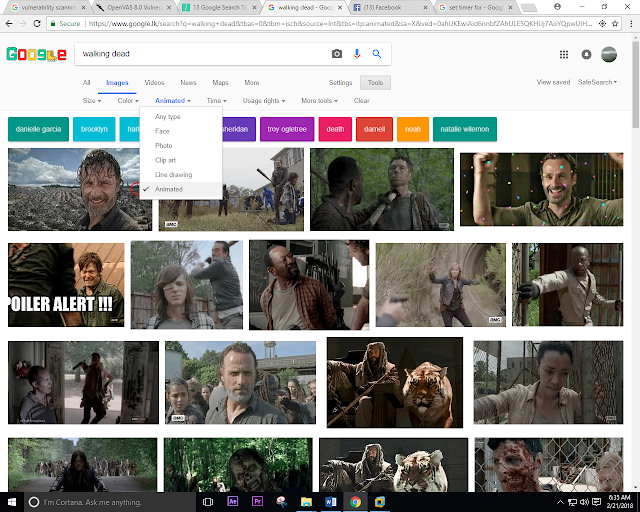Open Task View in the taskbar
This screenshot has width=640, height=512.
click(x=208, y=502)
